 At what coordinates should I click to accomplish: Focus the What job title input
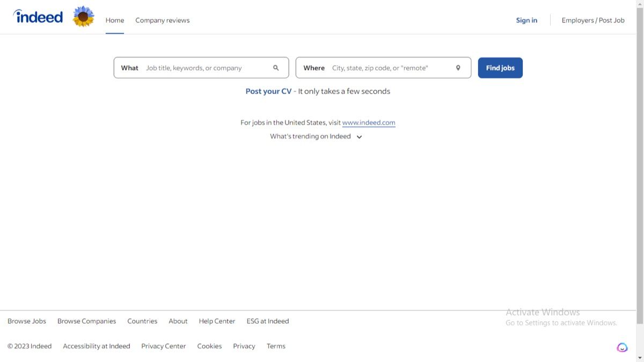click(201, 68)
